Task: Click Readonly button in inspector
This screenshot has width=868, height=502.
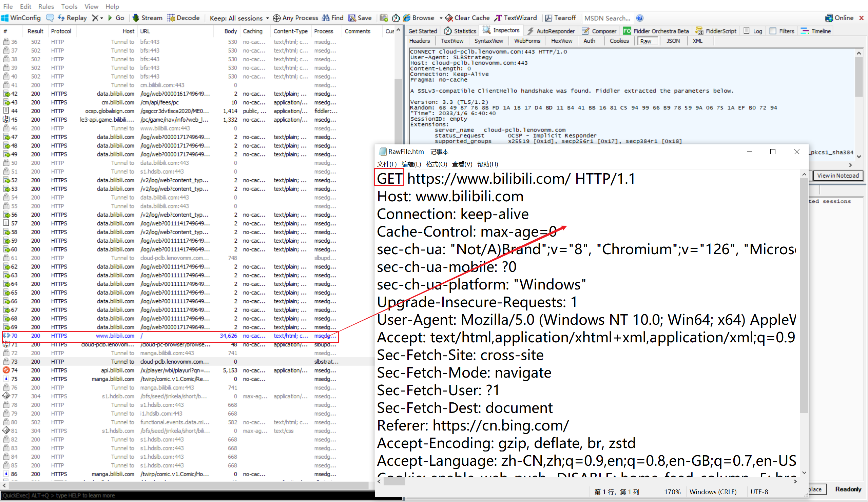Action: pos(848,489)
